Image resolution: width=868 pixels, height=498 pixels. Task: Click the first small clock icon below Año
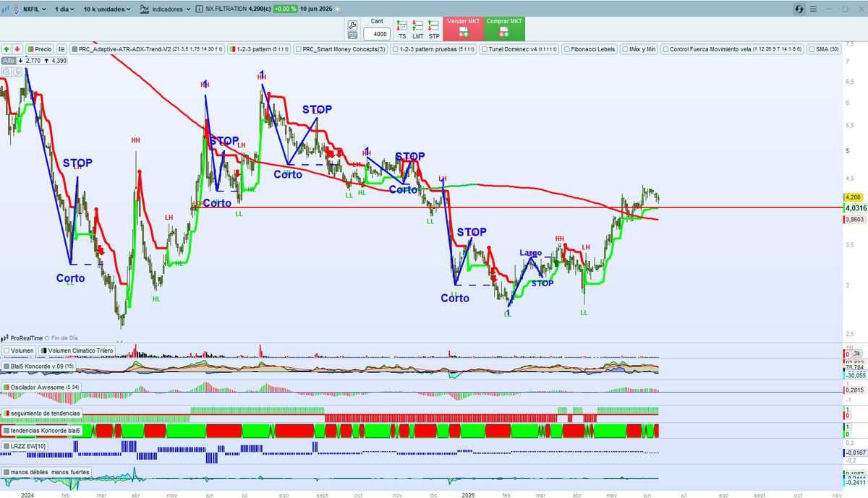point(6,72)
